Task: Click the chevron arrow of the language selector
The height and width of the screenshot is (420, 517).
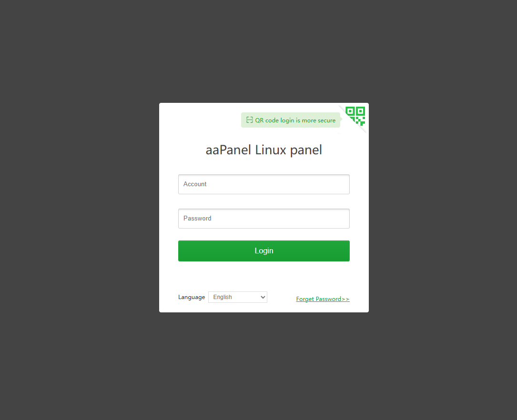Action: point(263,297)
